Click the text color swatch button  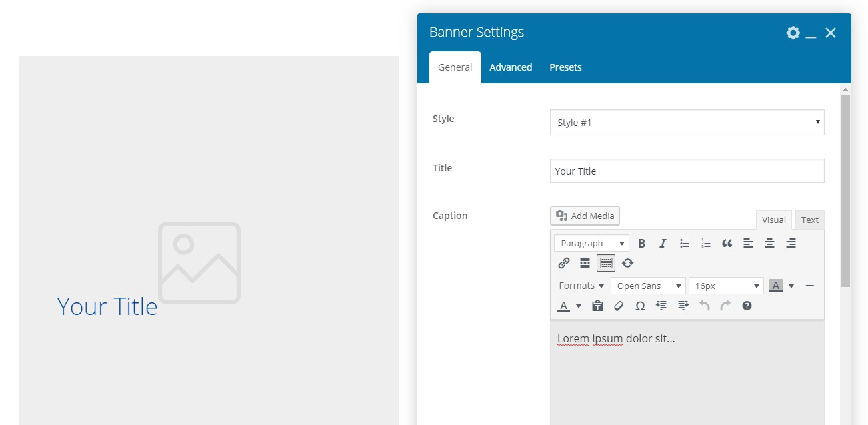(564, 306)
